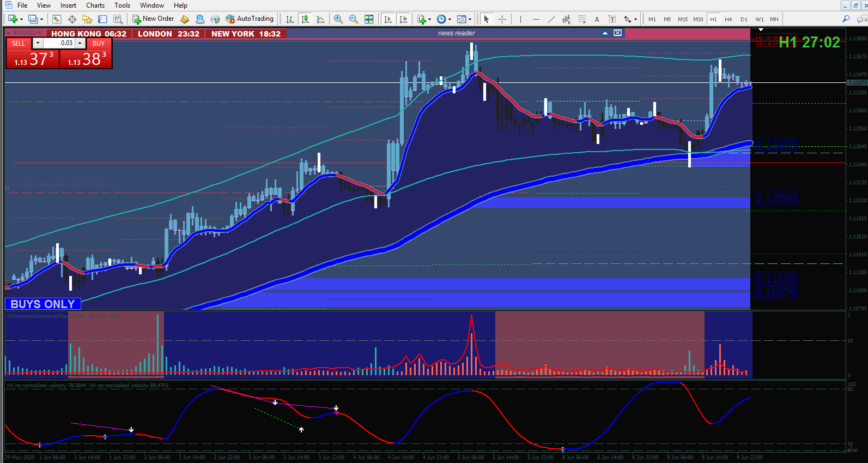Click the Zoom Out magnifier icon
Image resolution: width=868 pixels, height=463 pixels.
coord(354,19)
